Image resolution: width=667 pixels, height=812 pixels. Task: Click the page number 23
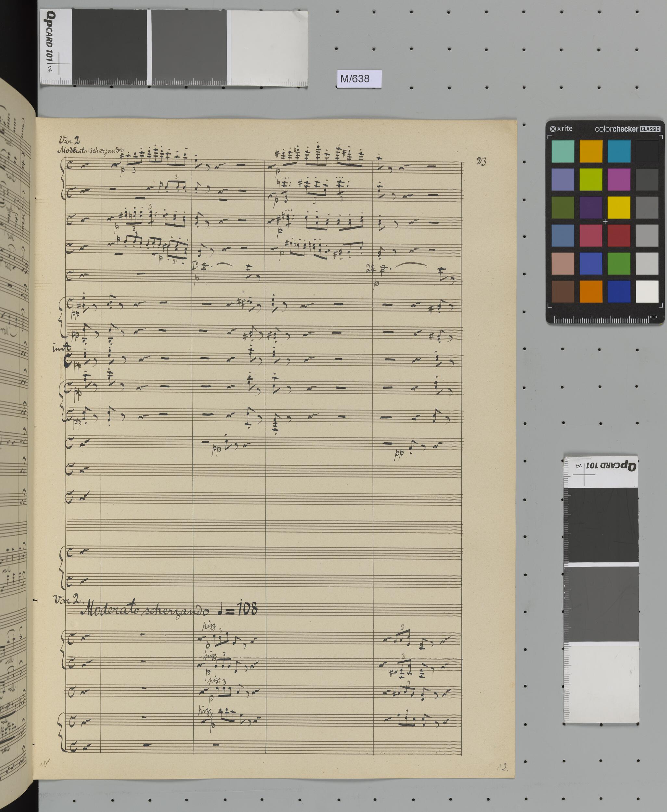(481, 162)
